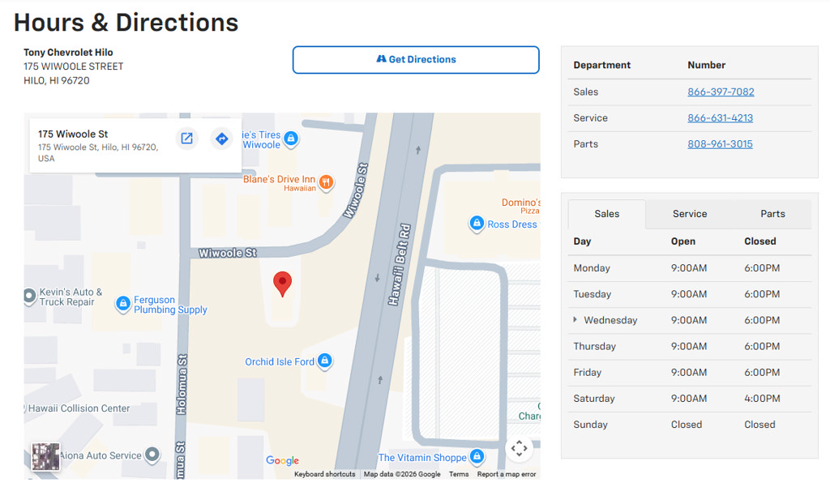Call Sales number 866-397-7082
Screen dimensions: 830x504
coord(721,92)
